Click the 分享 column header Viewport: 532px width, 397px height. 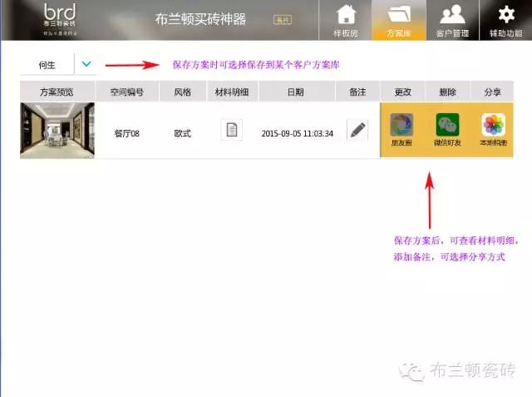491,92
